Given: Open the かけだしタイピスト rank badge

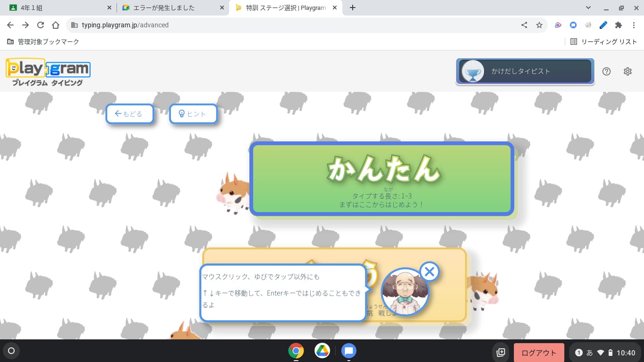Looking at the screenshot, I should tap(525, 71).
